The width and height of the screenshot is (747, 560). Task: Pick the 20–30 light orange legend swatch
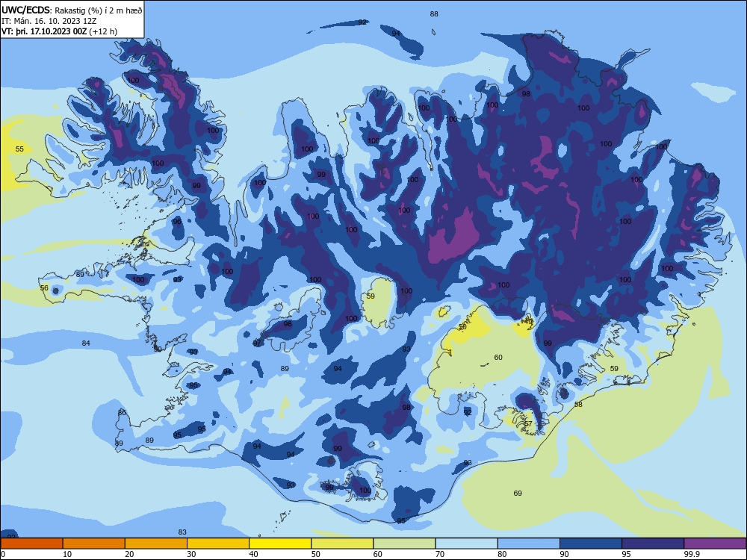[156, 544]
